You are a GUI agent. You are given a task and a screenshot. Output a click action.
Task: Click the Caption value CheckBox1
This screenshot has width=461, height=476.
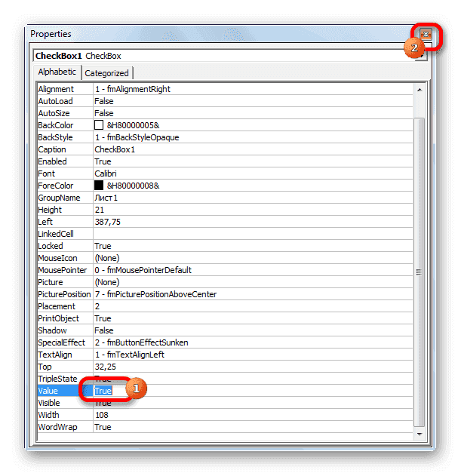coord(115,149)
